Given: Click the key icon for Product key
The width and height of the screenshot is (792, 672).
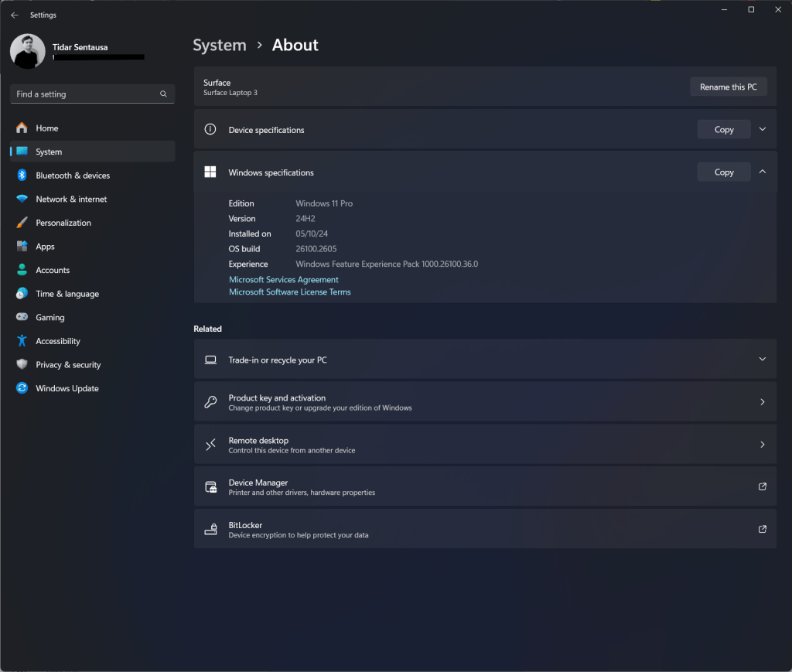Looking at the screenshot, I should pyautogui.click(x=210, y=402).
